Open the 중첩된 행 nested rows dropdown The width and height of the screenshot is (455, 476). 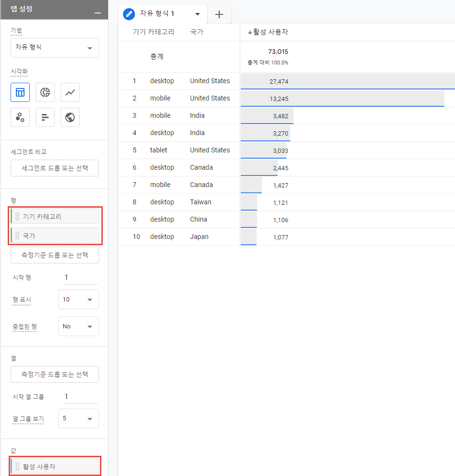78,326
